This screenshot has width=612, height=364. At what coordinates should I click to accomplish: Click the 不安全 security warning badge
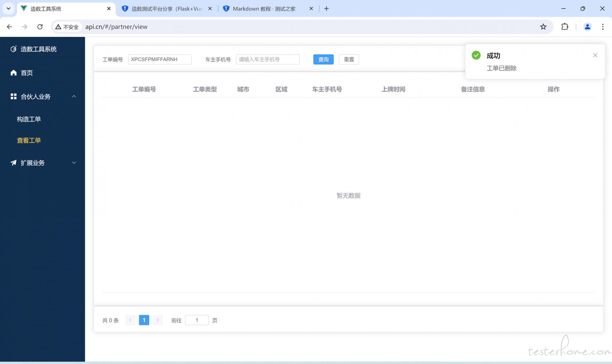click(x=67, y=27)
